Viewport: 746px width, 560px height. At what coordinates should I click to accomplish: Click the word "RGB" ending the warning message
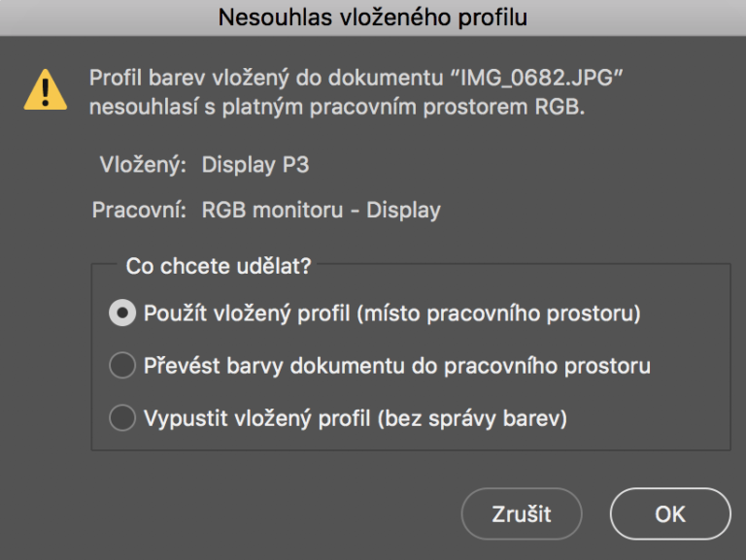(x=563, y=107)
